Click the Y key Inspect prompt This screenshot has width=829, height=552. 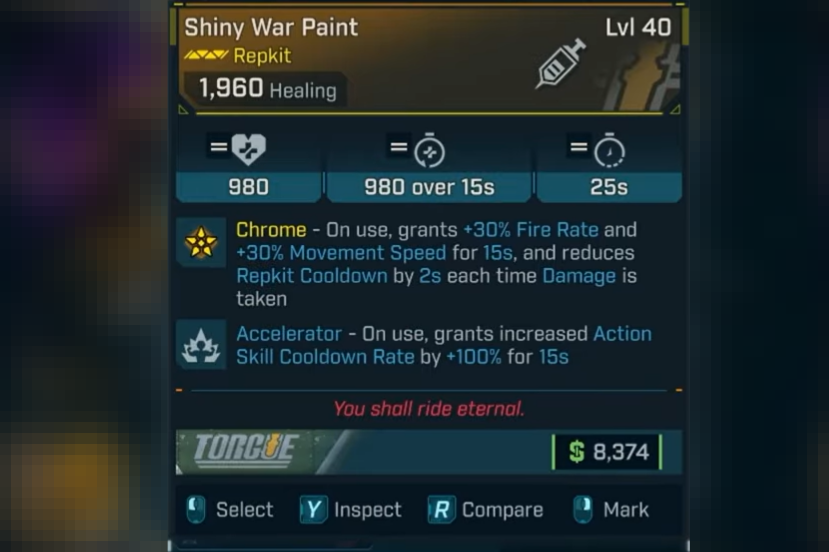pos(351,510)
